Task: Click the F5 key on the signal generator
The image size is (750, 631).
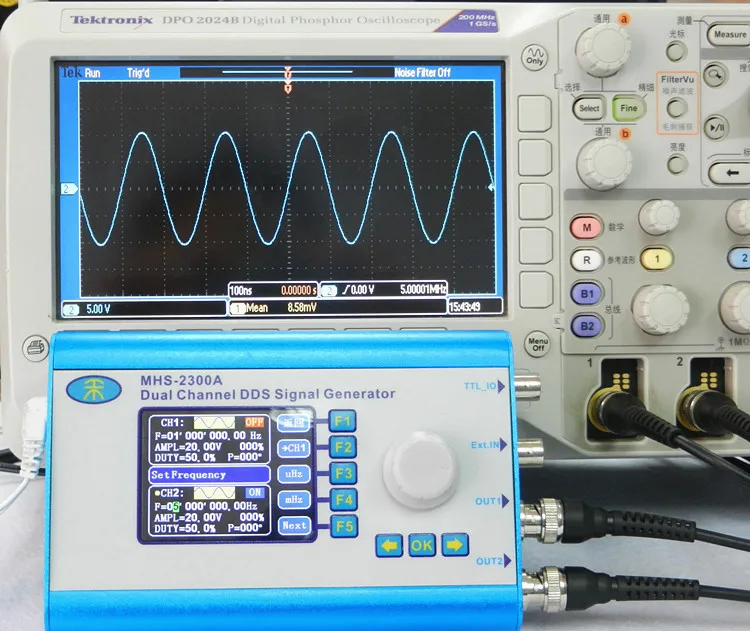Action: pyautogui.click(x=344, y=526)
